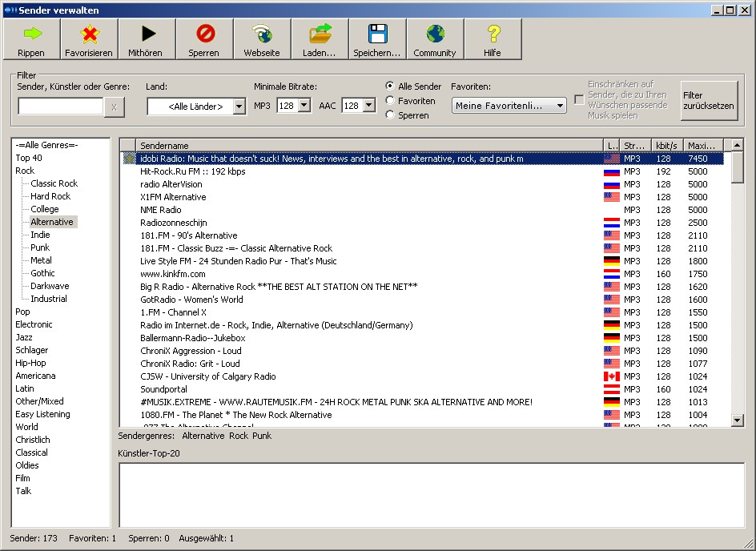Viewport: 756px width, 551px height.
Task: Select the Hard Rock subgenre
Action: coord(50,195)
